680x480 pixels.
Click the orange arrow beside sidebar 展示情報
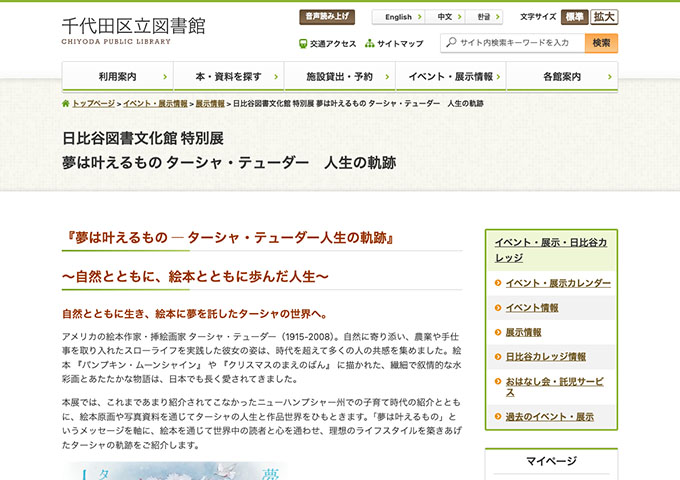tap(498, 333)
